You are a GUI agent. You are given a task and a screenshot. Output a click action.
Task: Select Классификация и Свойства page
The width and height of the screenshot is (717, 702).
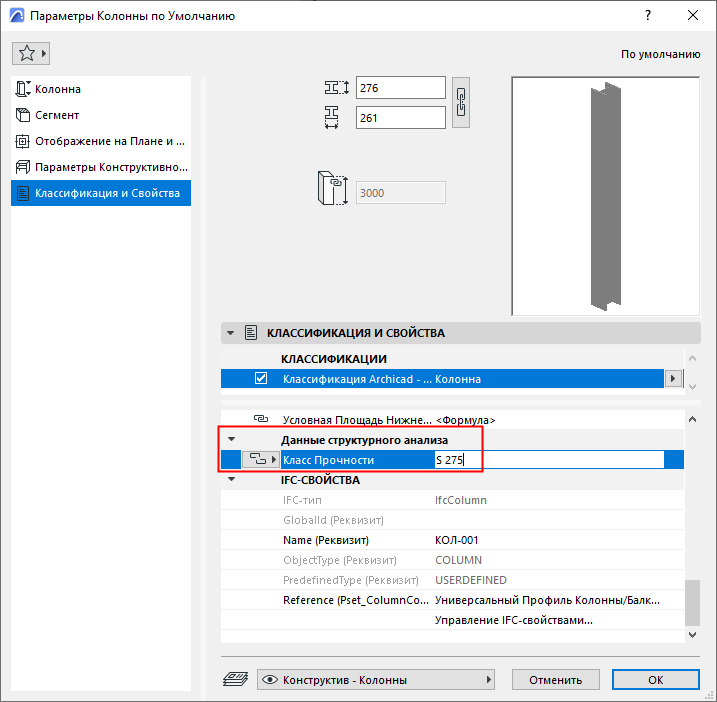[x=101, y=193]
